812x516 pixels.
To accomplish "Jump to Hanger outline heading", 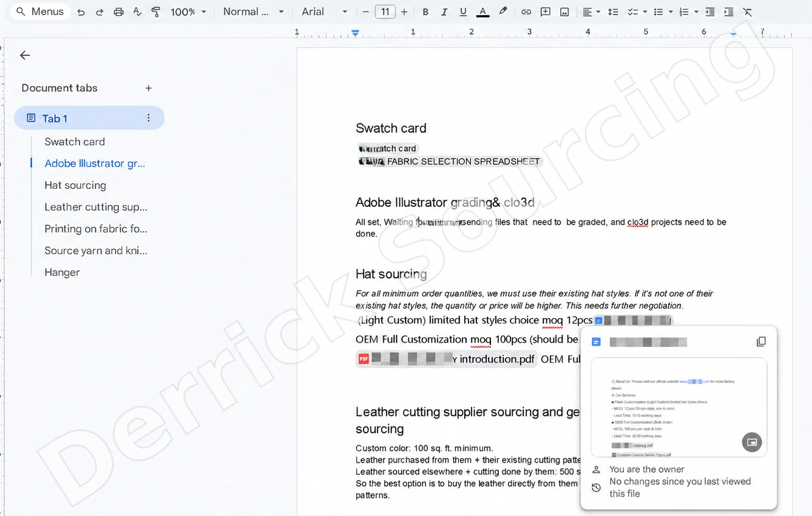I will [62, 273].
